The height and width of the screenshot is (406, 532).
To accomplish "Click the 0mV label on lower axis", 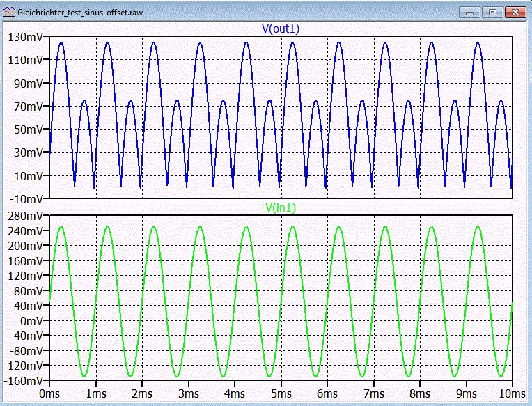I will [x=32, y=321].
